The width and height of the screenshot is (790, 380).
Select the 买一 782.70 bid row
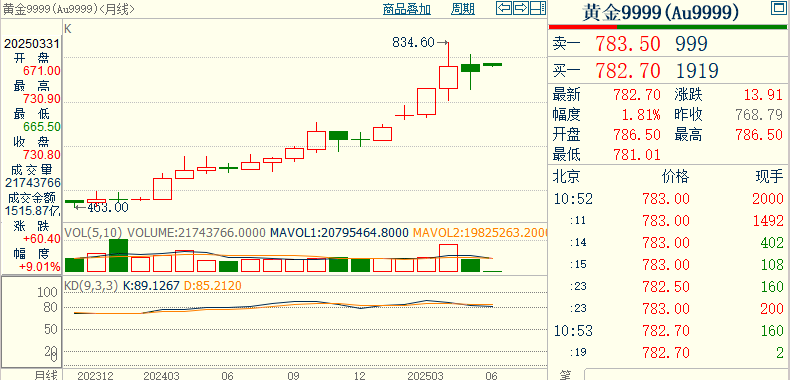tap(669, 71)
